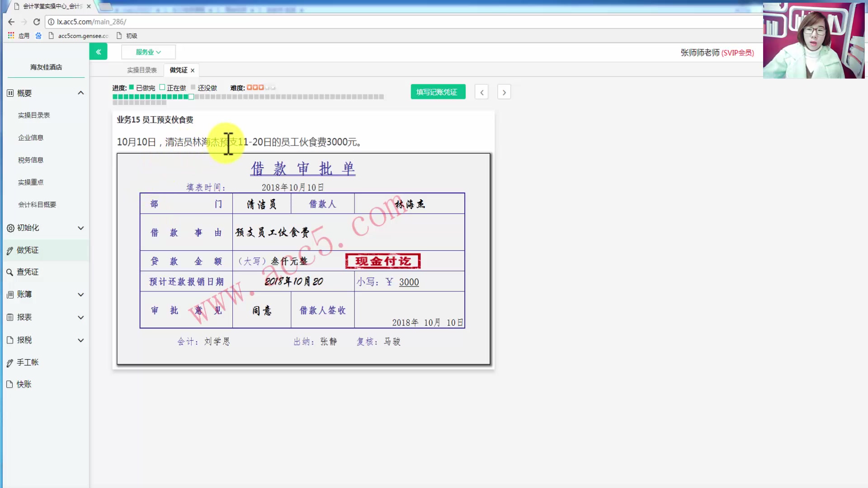Image resolution: width=868 pixels, height=488 pixels.
Task: Click the 填写记账凭证 button
Action: coord(438,92)
